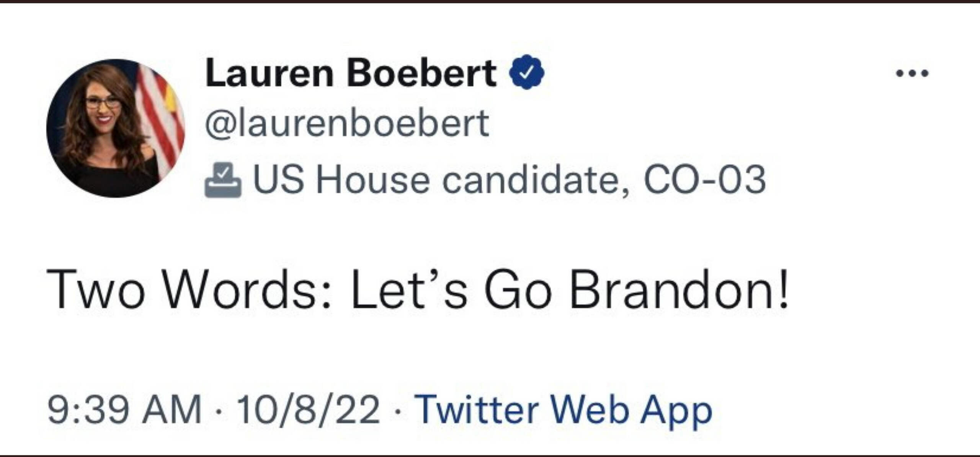Click the ballot box election label icon
The height and width of the screenshot is (457, 980).
tap(223, 180)
